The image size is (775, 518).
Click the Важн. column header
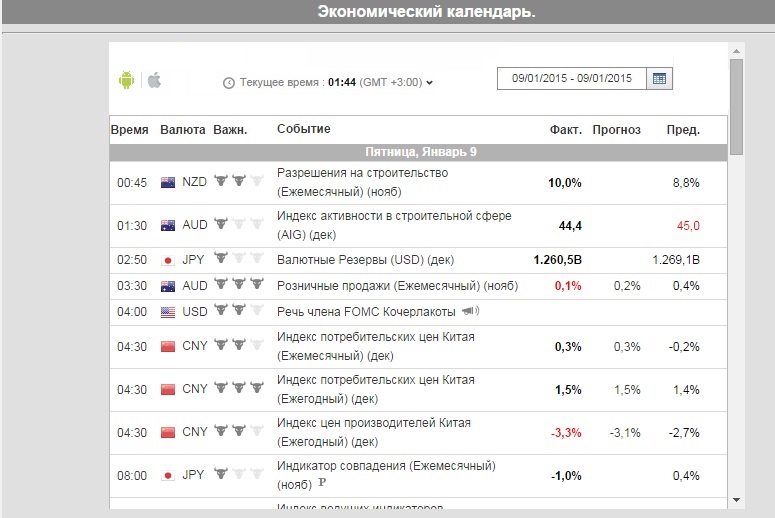pyautogui.click(x=231, y=130)
